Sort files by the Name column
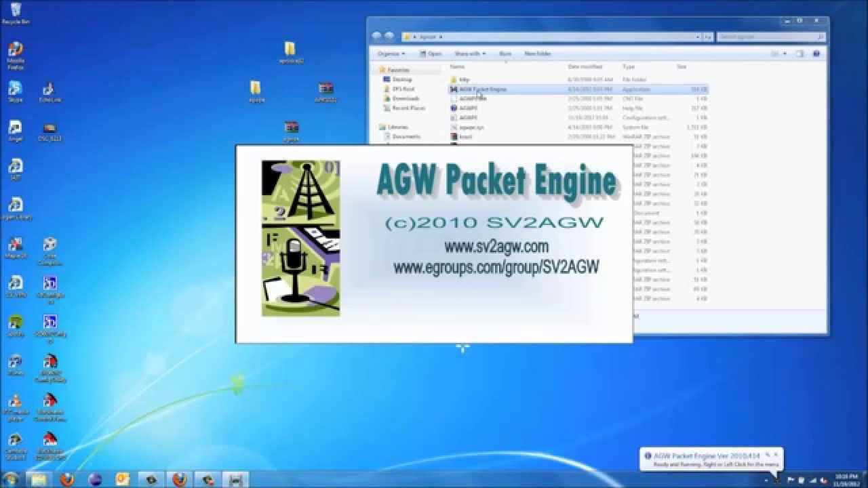This screenshot has height=488, width=868. coord(457,66)
